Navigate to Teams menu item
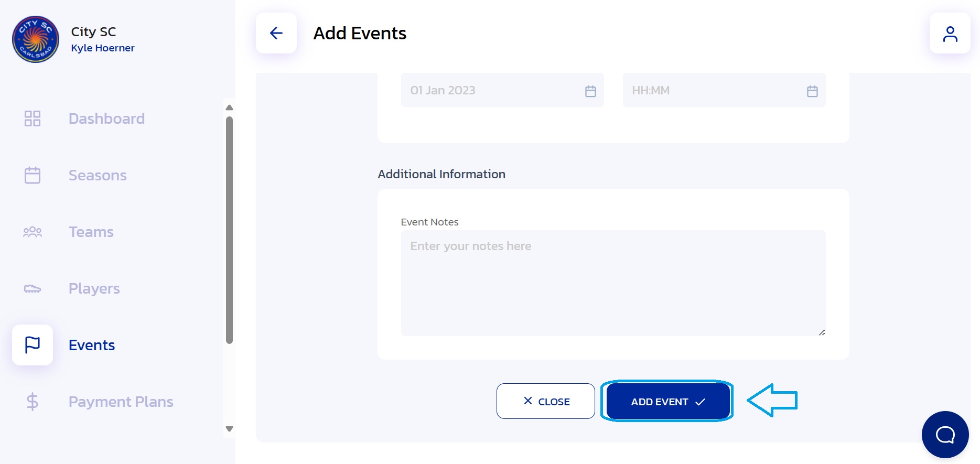The width and height of the screenshot is (980, 464). pyautogui.click(x=91, y=232)
